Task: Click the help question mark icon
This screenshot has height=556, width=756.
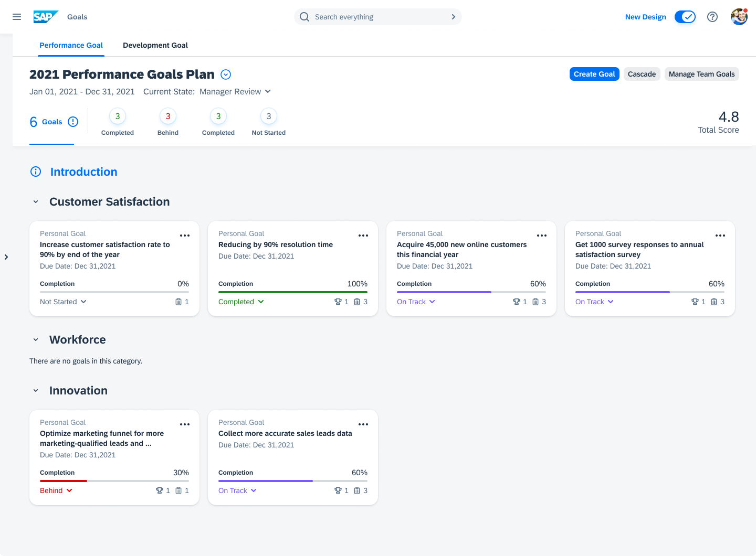Action: click(712, 17)
